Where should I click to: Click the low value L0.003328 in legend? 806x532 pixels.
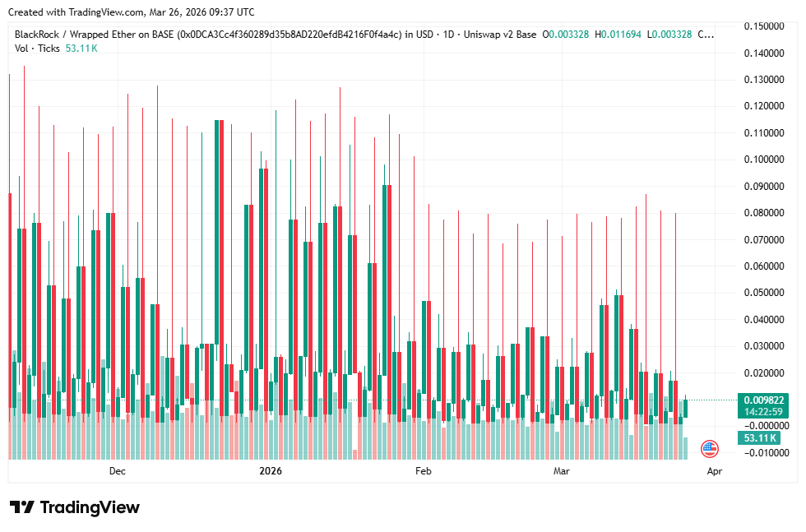tap(669, 35)
